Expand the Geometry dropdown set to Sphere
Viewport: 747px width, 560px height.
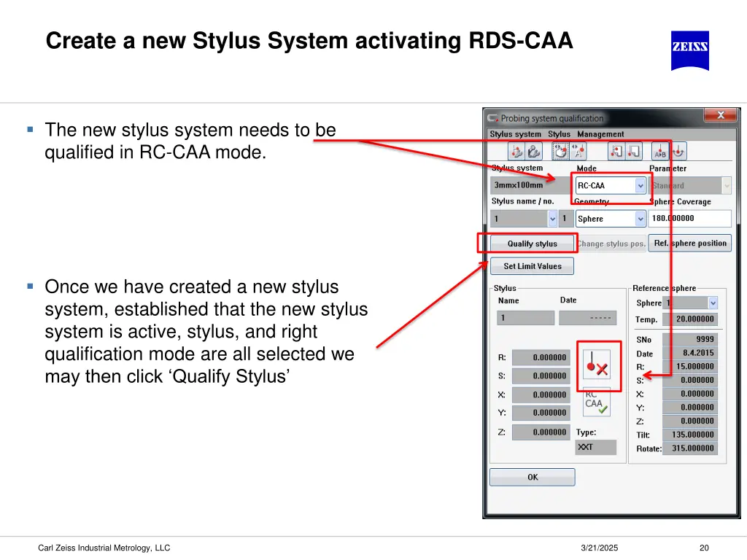click(x=640, y=219)
